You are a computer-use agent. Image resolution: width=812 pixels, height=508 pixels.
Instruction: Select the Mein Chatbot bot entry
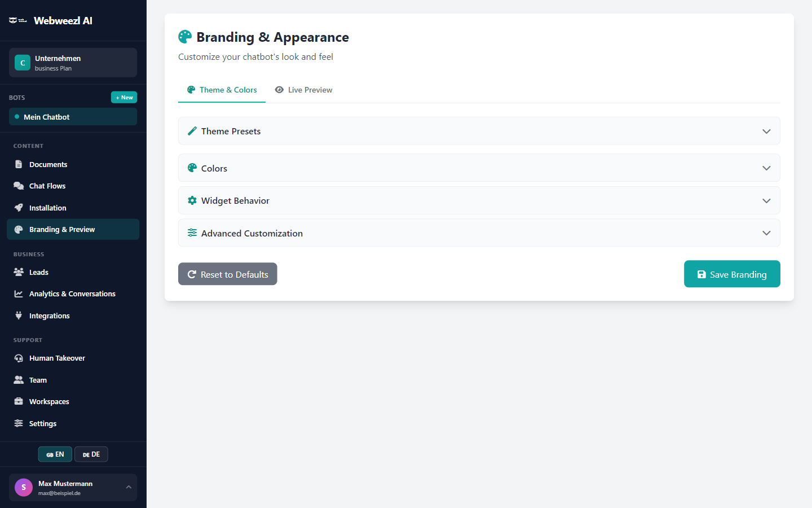pos(73,116)
